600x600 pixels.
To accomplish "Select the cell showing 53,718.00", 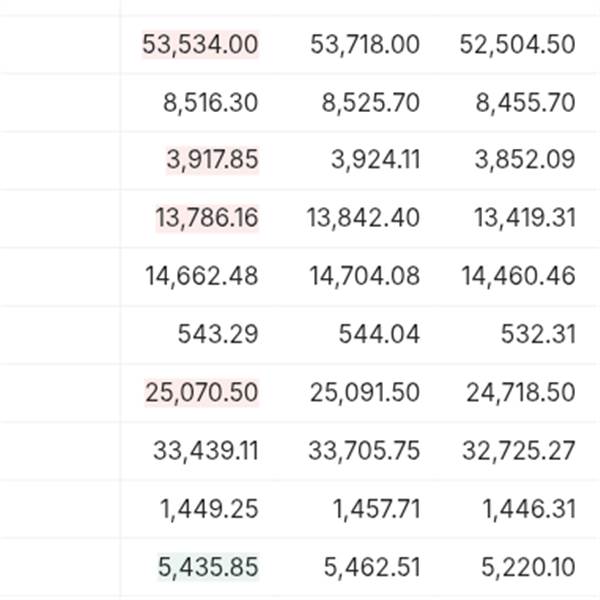I will pos(365,44).
